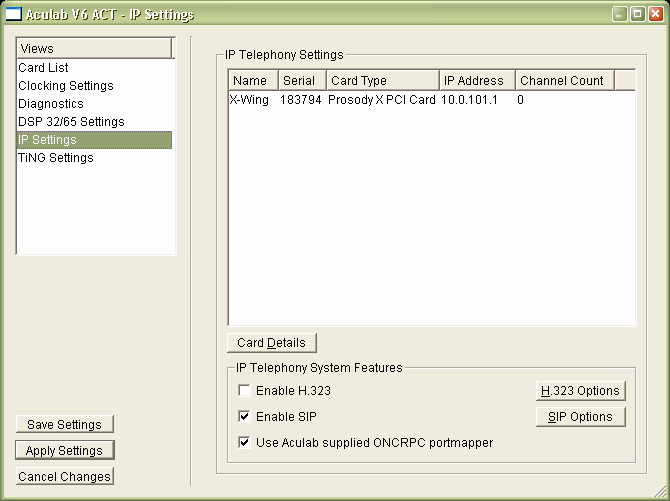This screenshot has height=501, width=670.
Task: Sort by Channel Count column header
Action: (565, 80)
